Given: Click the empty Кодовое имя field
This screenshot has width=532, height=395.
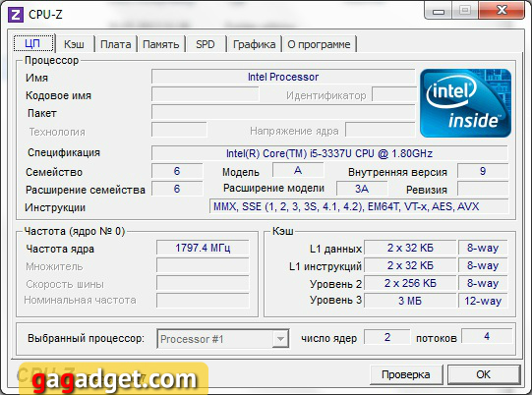Looking at the screenshot, I should (x=205, y=94).
